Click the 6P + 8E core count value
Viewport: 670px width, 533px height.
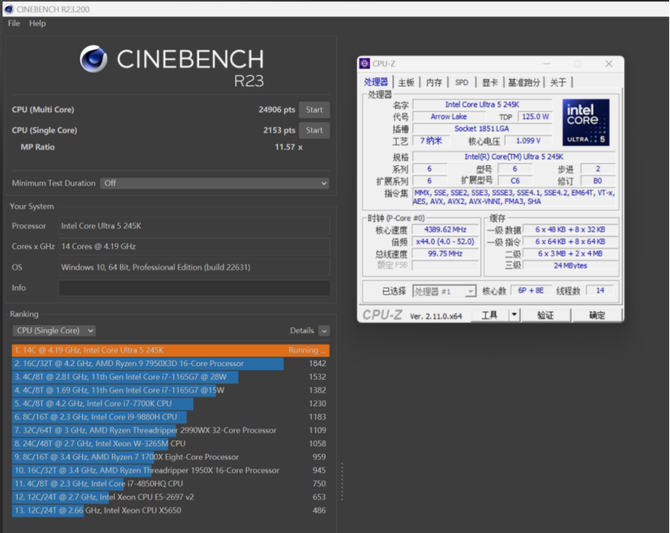[x=531, y=291]
